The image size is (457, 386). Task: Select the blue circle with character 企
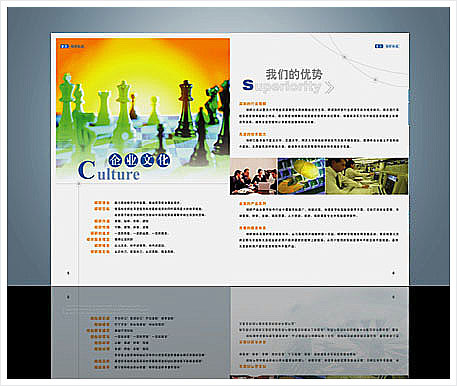point(115,160)
